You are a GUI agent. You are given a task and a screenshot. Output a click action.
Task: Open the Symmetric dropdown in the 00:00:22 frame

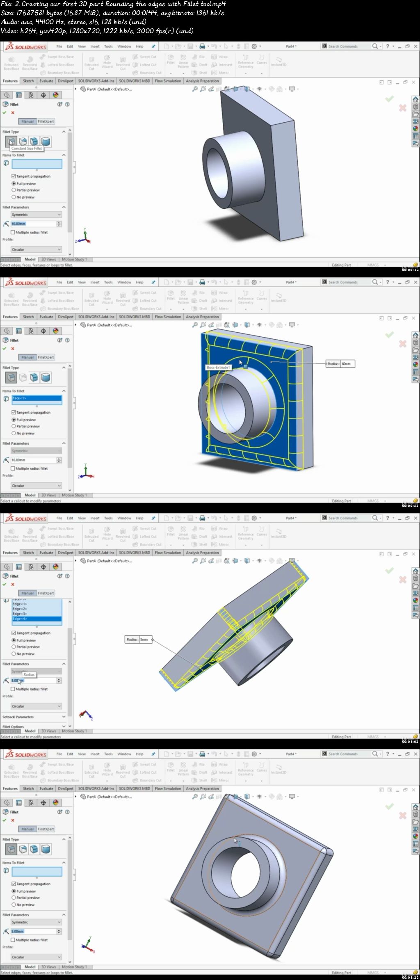(36, 215)
